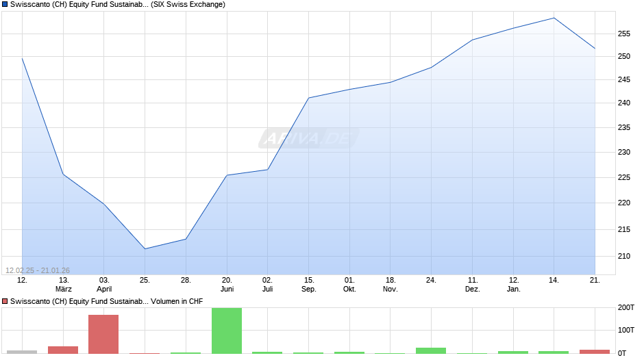This screenshot has width=644, height=360.
Task: Click the date label '14.' on x-axis
Action: click(554, 281)
